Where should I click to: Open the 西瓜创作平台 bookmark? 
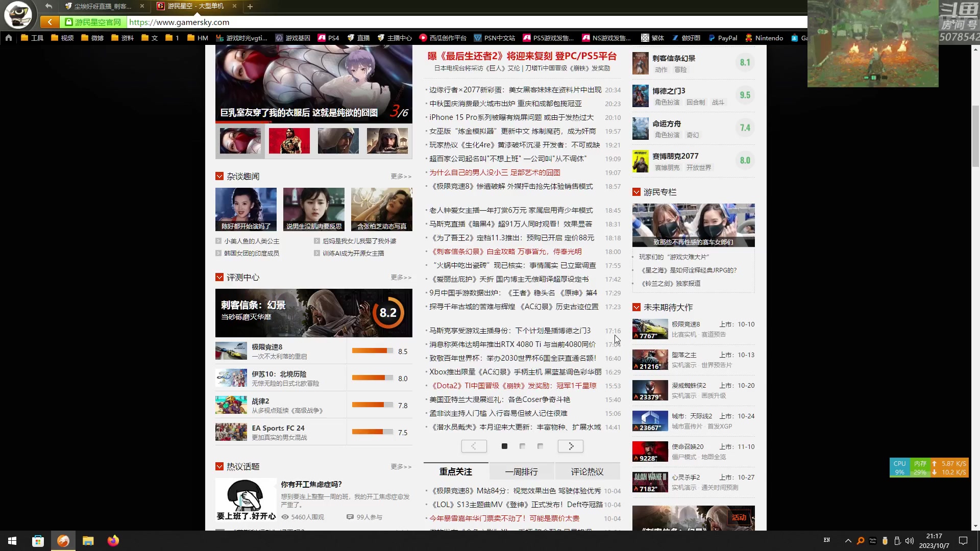[443, 38]
